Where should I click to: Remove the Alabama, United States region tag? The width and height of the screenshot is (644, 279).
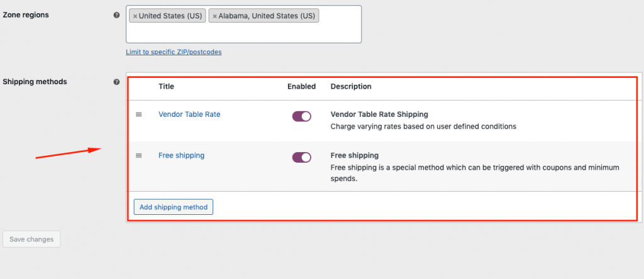point(214,16)
